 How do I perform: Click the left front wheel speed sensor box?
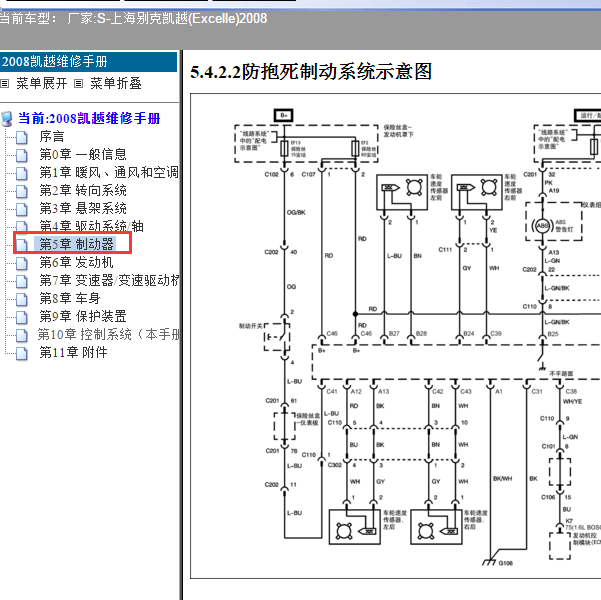click(402, 192)
